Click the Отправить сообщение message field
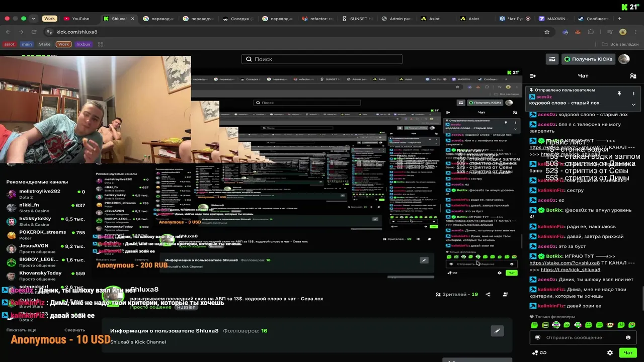This screenshot has height=362, width=644. [583, 337]
